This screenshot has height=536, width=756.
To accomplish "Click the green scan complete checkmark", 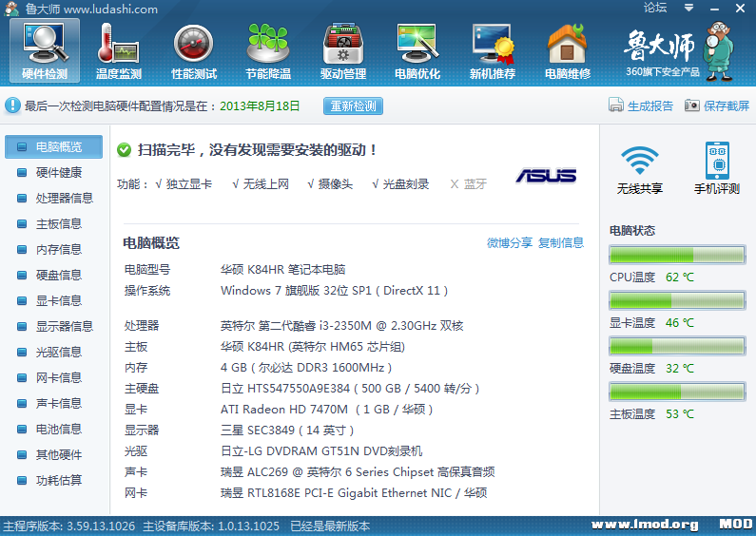I will [x=124, y=150].
